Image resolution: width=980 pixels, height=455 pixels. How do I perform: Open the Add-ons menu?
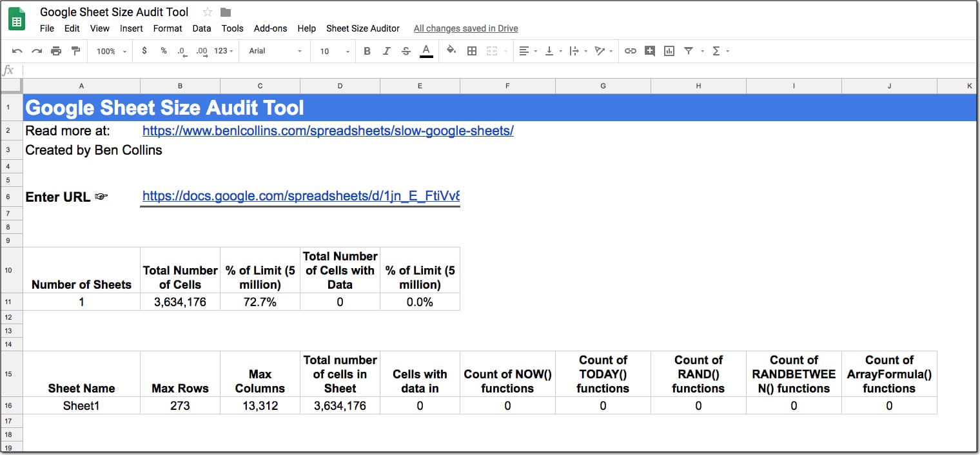point(271,28)
